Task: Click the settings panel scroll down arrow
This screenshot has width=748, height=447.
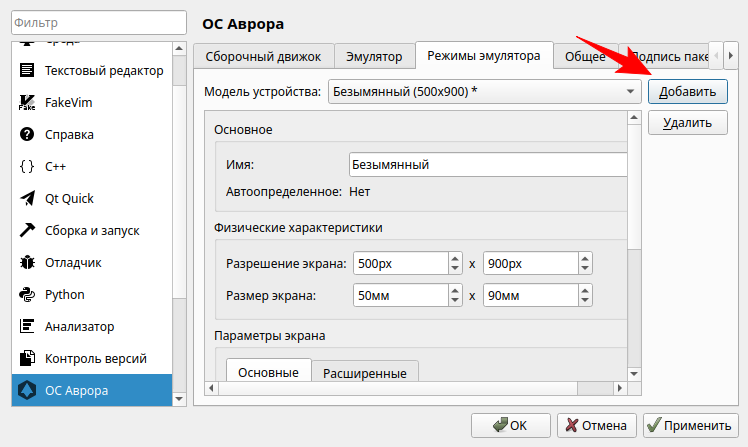Action: point(634,374)
